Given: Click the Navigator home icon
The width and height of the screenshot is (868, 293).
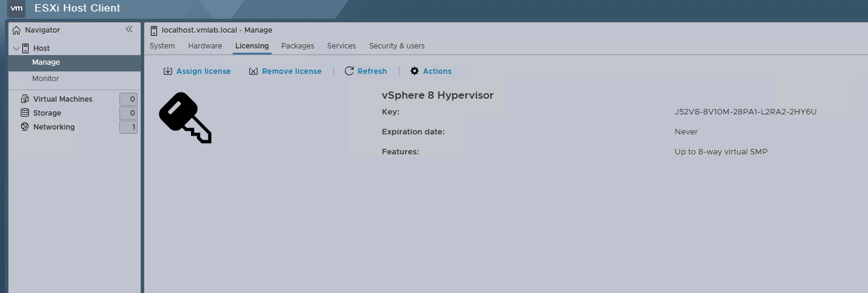Looking at the screenshot, I should 16,30.
